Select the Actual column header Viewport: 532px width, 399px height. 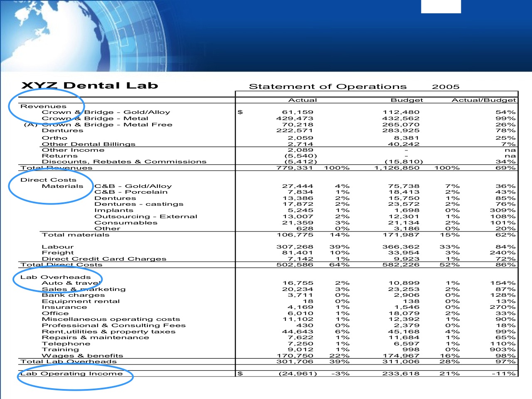303,100
